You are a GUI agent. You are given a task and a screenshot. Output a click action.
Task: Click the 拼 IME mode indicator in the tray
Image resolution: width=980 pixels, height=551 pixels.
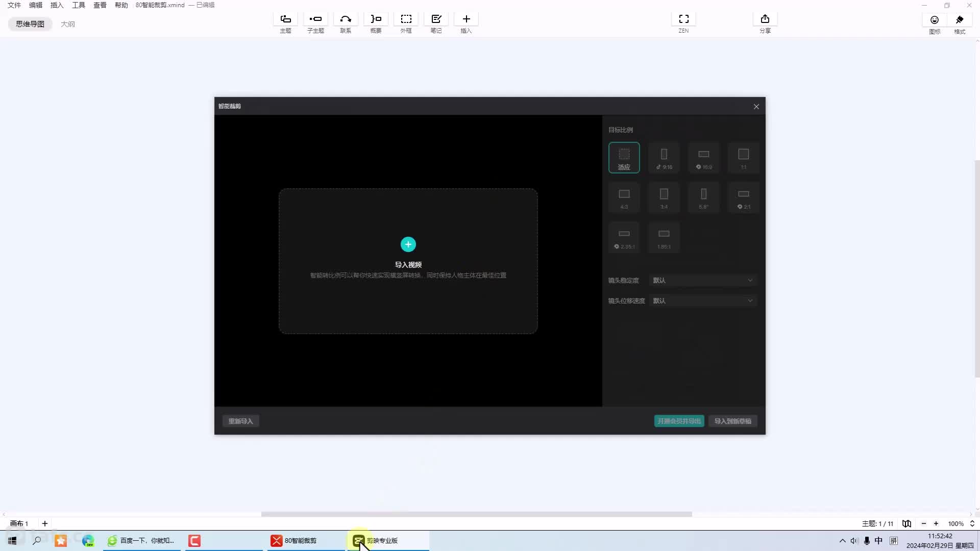(894, 540)
